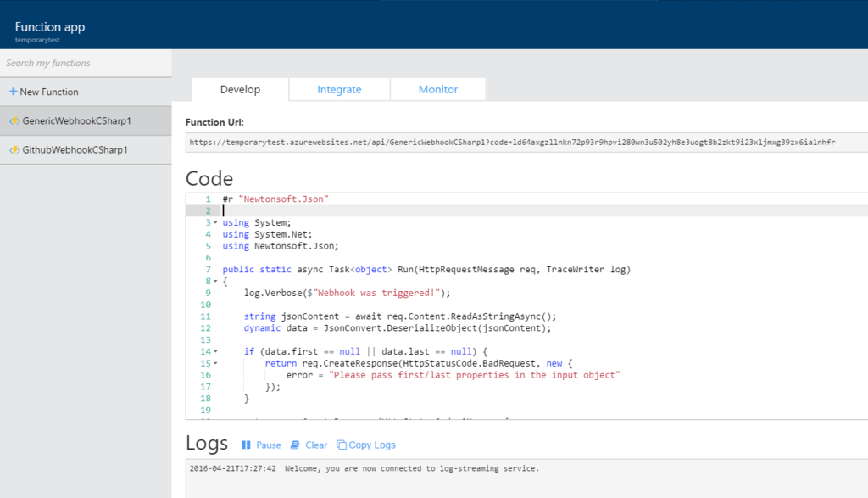The image size is (868, 498).
Task: Click the Function Url label
Action: pos(214,122)
